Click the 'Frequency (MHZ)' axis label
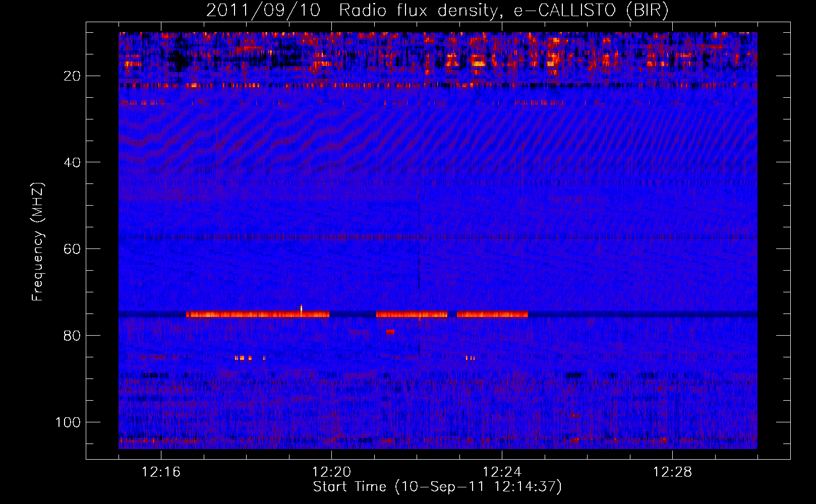The height and width of the screenshot is (504, 816). click(38, 242)
